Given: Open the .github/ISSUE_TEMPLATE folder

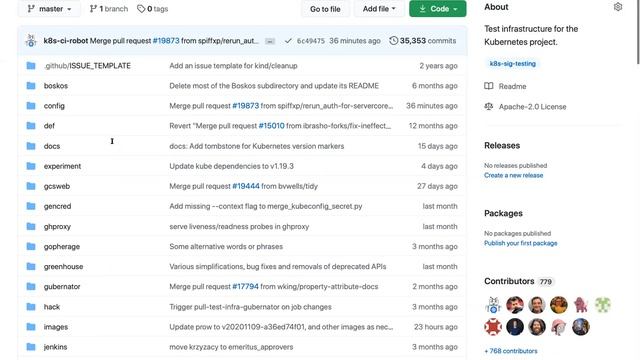Looking at the screenshot, I should point(87,66).
